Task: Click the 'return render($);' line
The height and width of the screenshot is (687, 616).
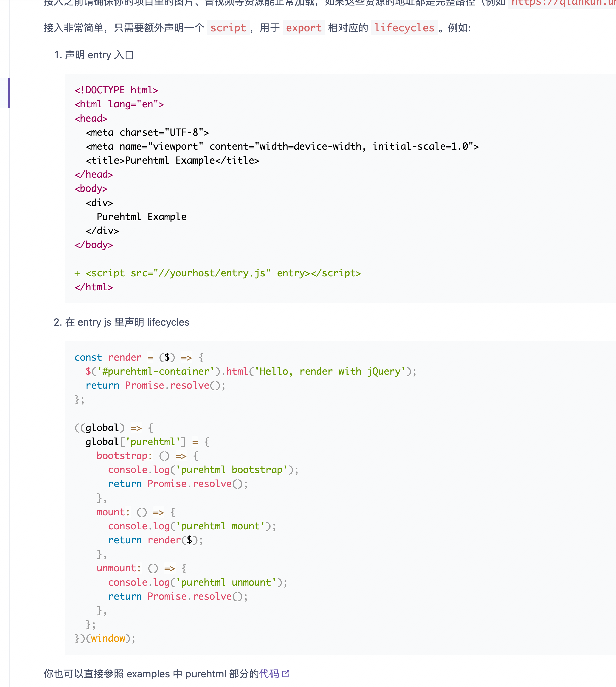Action: coord(156,540)
